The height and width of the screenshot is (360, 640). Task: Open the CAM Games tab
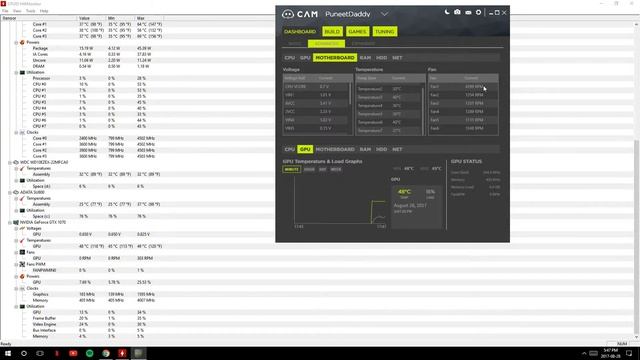tap(357, 31)
